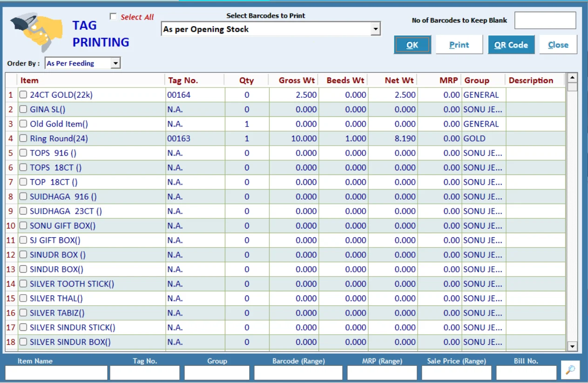Tick the SILVER TABIZ() checkbox

[x=23, y=313]
